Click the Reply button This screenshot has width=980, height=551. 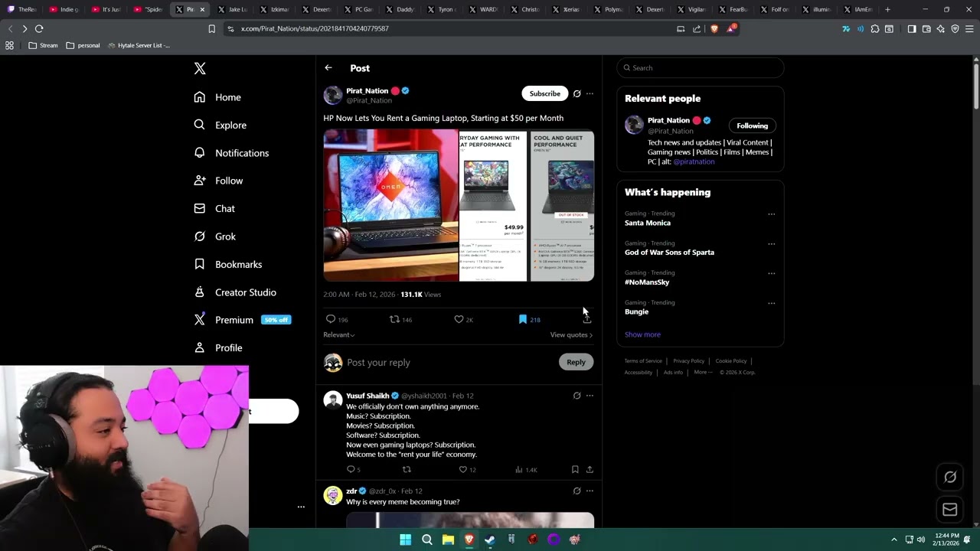click(576, 362)
